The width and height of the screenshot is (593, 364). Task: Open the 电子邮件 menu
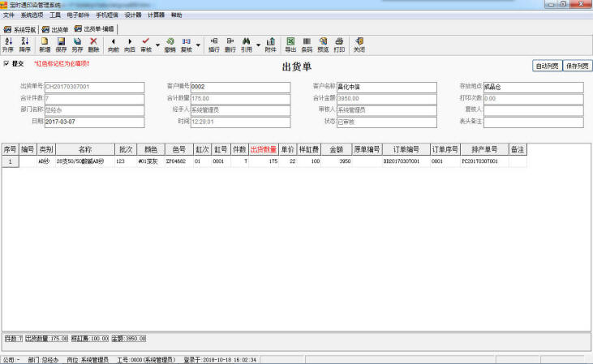pyautogui.click(x=78, y=15)
